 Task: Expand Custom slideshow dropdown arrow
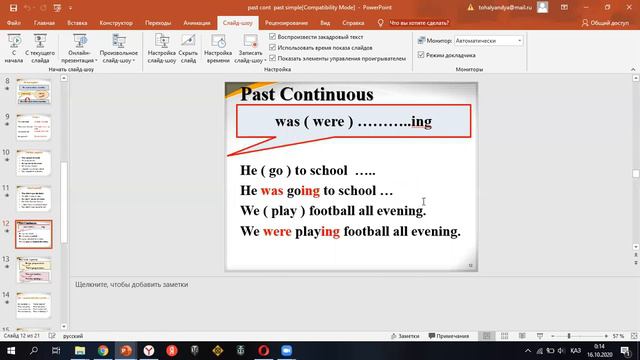click(x=133, y=60)
